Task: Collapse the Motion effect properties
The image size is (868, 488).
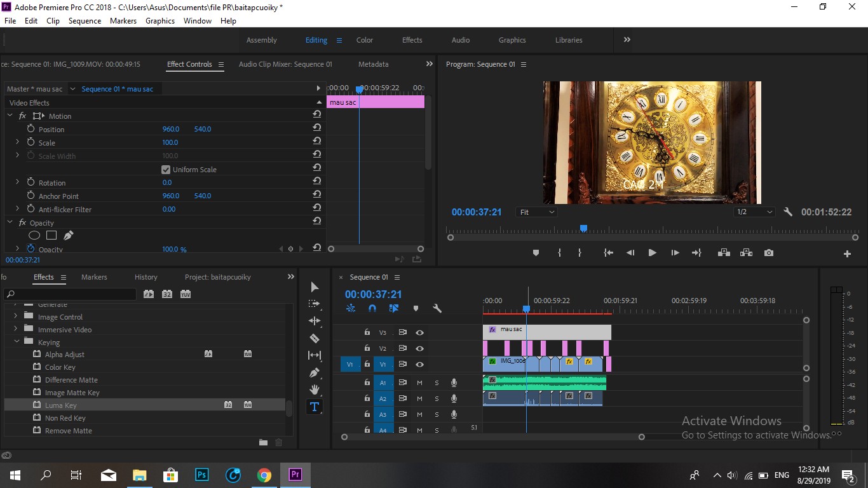Action: pyautogui.click(x=10, y=116)
